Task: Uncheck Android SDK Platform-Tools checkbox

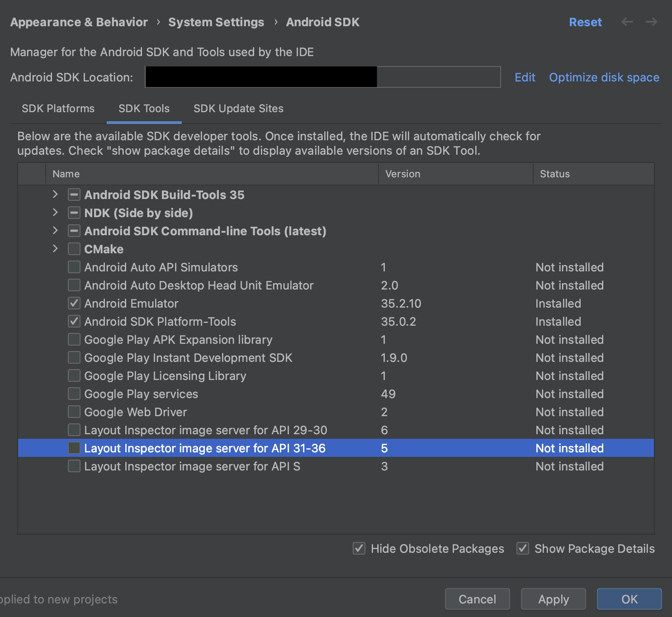Action: (74, 321)
